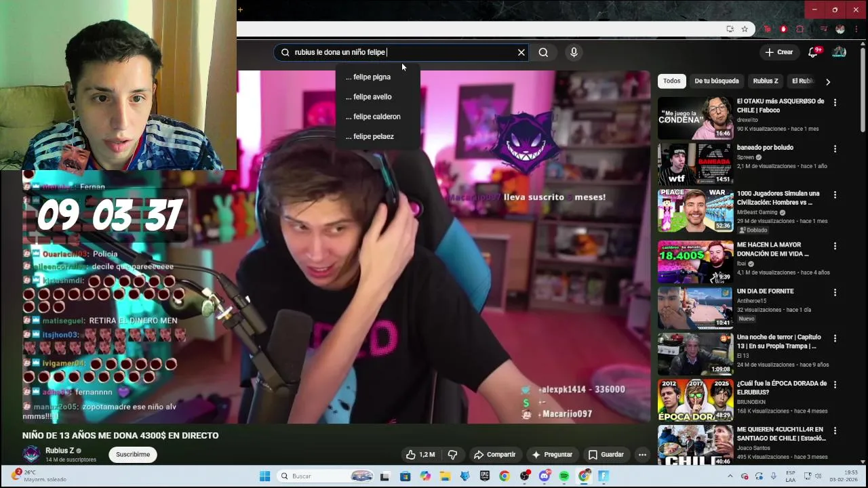
Task: Open the Chrome profile avatar
Action: 840,29
